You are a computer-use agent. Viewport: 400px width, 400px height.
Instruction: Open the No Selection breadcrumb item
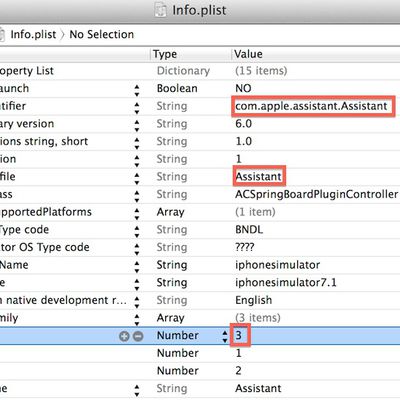coord(102,34)
